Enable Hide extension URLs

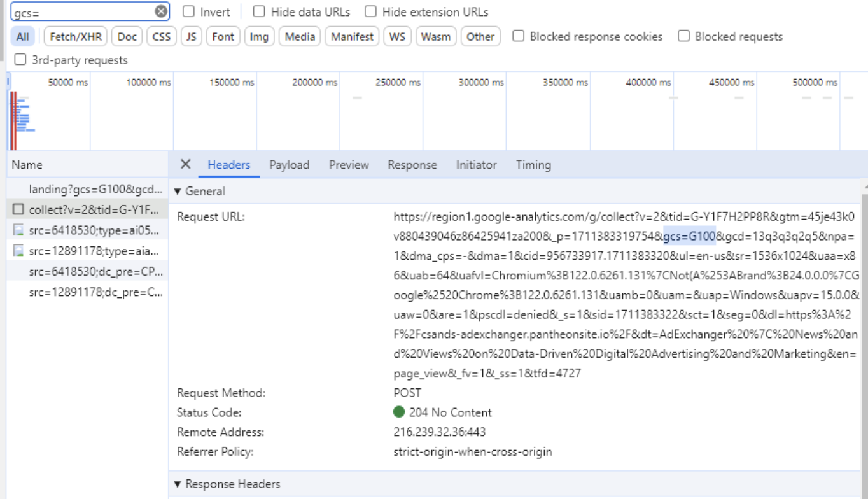click(370, 11)
